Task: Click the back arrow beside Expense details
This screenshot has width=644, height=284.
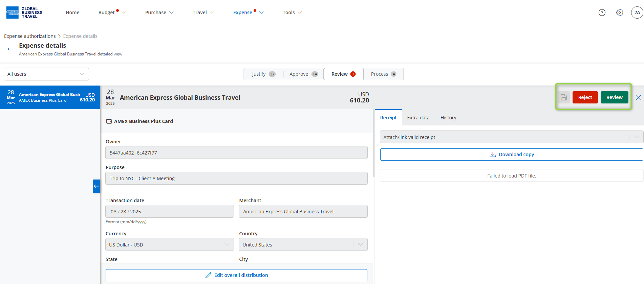Action: pyautogui.click(x=10, y=49)
